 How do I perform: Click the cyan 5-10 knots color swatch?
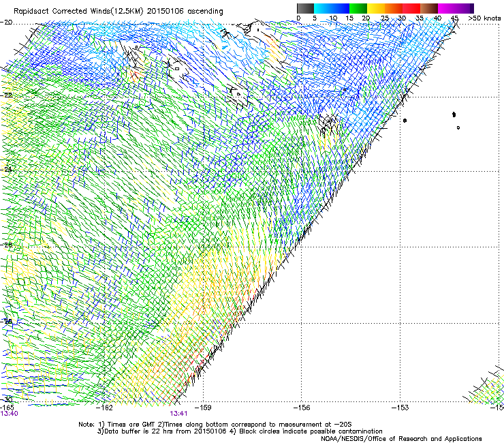coord(323,8)
